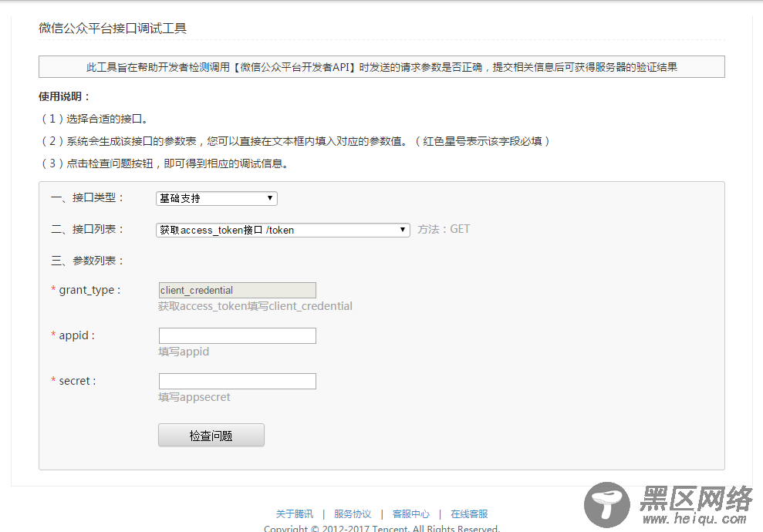763x532 pixels.
Task: Open the 关于腾讯 footer link
Action: tap(295, 514)
